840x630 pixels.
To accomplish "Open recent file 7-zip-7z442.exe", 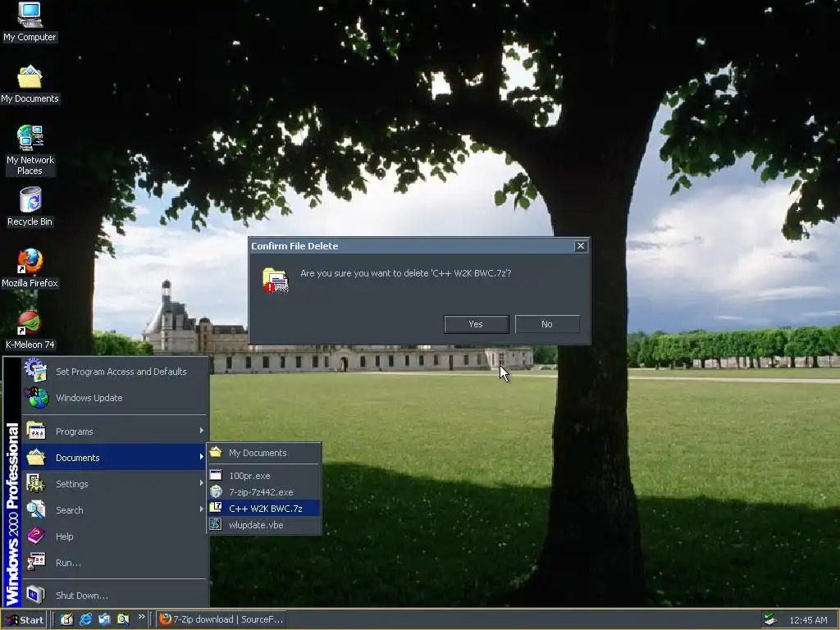I will [264, 492].
